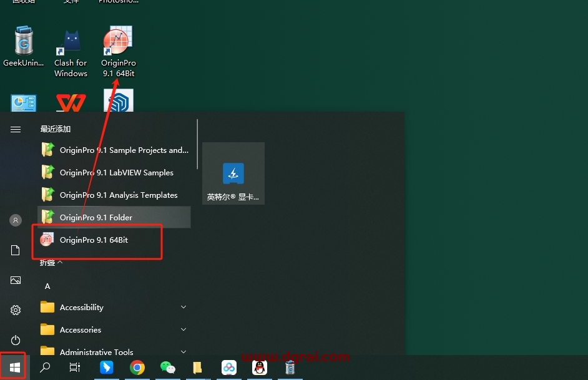Image resolution: width=588 pixels, height=380 pixels.
Task: Open the GeekUninstaller desktop icon
Action: pyautogui.click(x=24, y=46)
